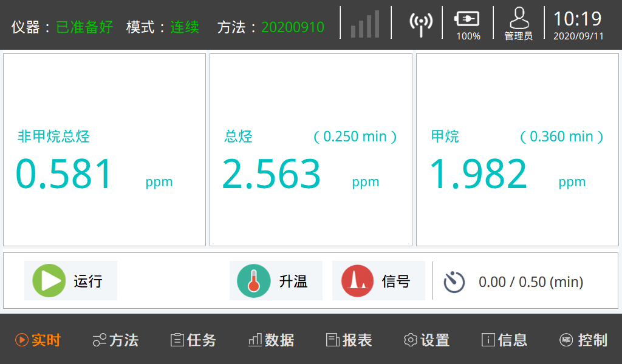The height and width of the screenshot is (364, 622).
Task: Select the 非甲烷总烃 0.581 ppm panel
Action: point(104,150)
